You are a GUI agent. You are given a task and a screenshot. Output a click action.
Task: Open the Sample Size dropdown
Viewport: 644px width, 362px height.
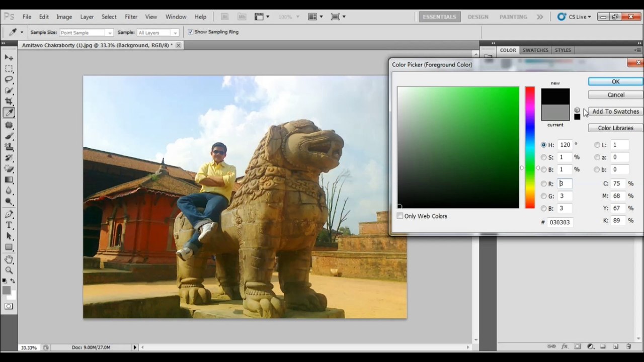[x=87, y=33]
